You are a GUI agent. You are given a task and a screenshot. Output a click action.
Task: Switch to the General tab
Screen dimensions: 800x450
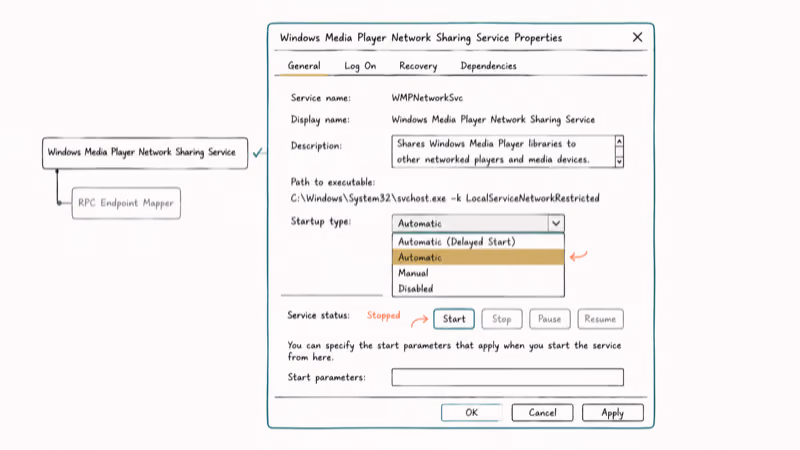(304, 66)
